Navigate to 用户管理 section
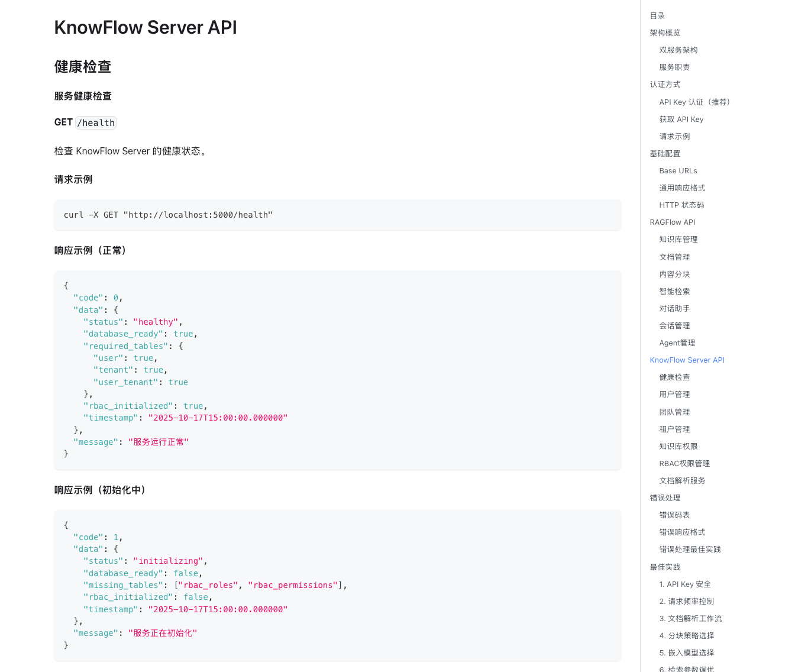795x672 pixels. pos(674,395)
